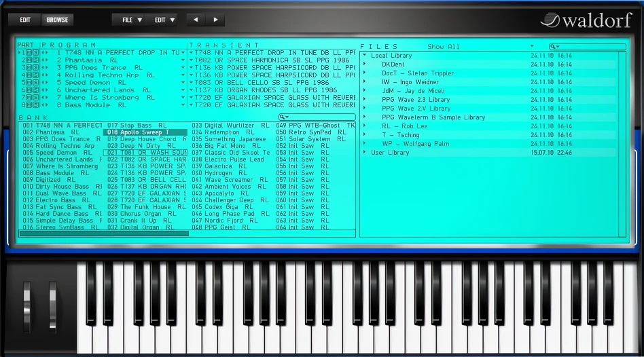Mute part 3 PPG Does Trance

click(x=29, y=68)
